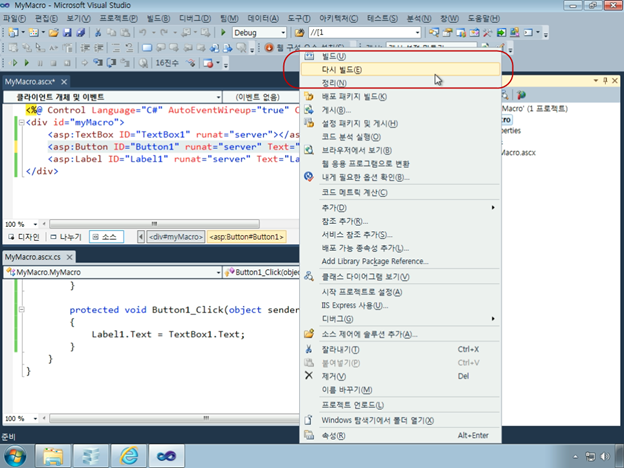Screen dimensions: 624x468
Task: Click the lower editor horizontal scrollbar
Action: click(174, 418)
